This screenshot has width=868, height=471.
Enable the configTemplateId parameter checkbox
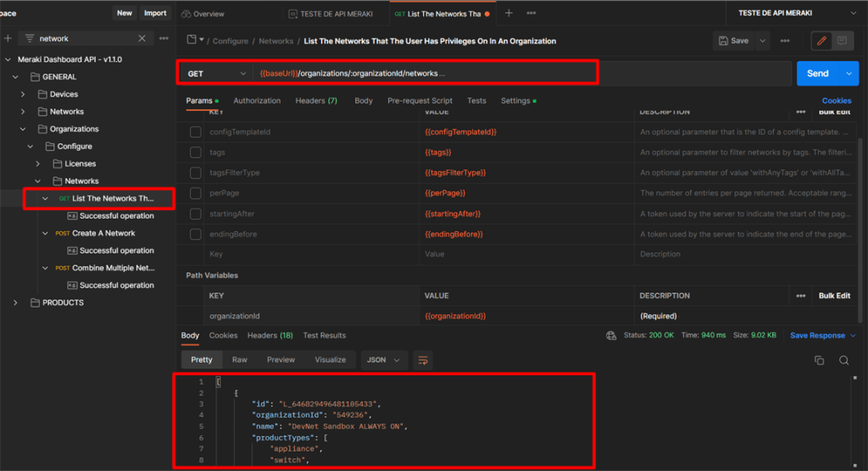(196, 132)
